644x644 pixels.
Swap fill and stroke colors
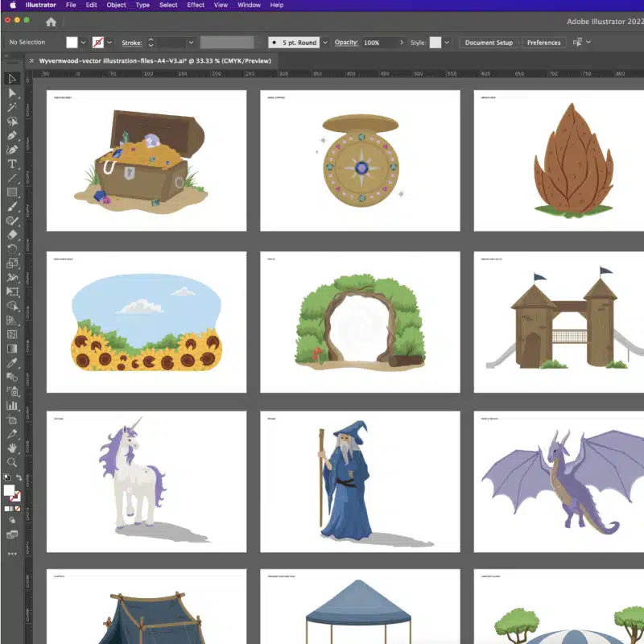19,478
